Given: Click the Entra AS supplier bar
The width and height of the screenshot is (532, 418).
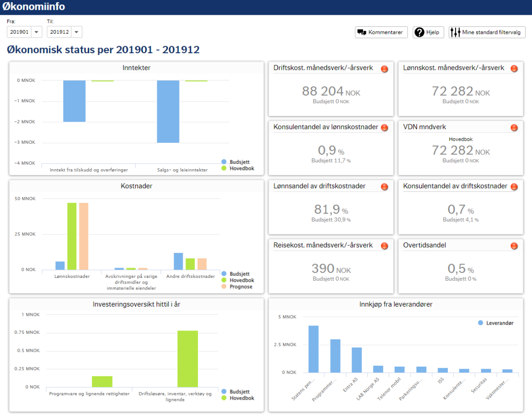Looking at the screenshot, I should [357, 360].
